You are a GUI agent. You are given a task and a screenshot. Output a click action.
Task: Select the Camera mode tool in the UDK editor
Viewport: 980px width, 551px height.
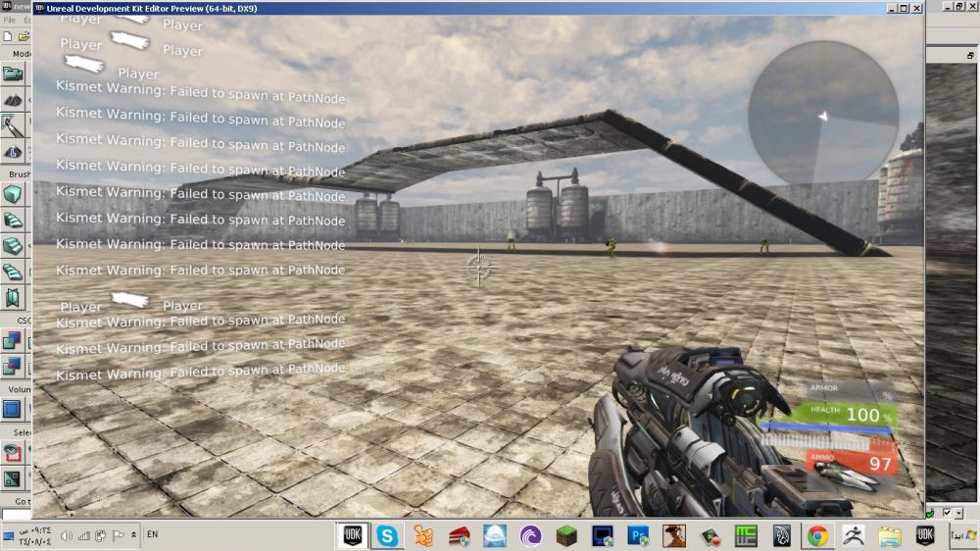[12, 75]
